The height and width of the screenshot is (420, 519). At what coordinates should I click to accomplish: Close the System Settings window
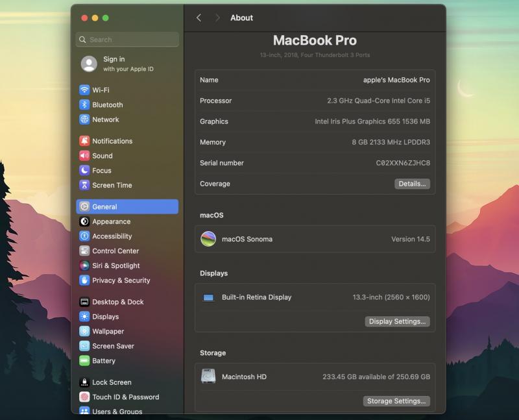(84, 18)
